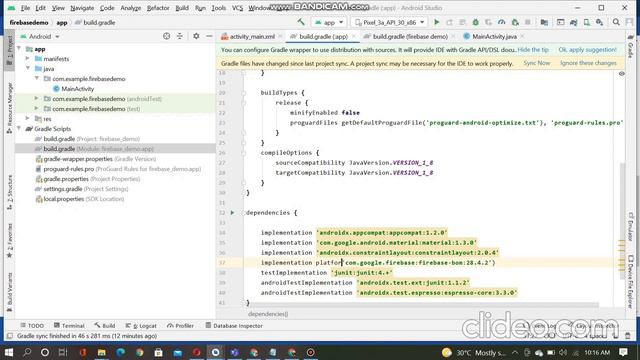The image size is (640, 360).
Task: Click Hide the tip link
Action: (533, 49)
